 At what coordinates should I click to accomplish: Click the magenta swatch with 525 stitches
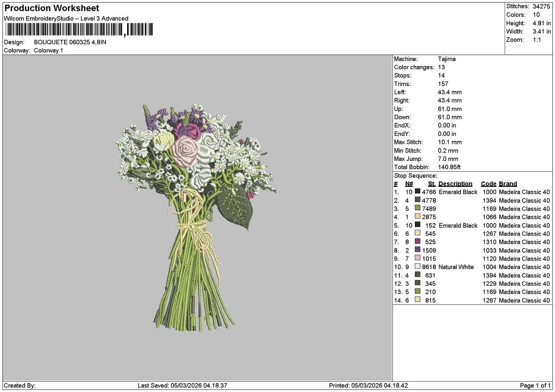(x=417, y=241)
